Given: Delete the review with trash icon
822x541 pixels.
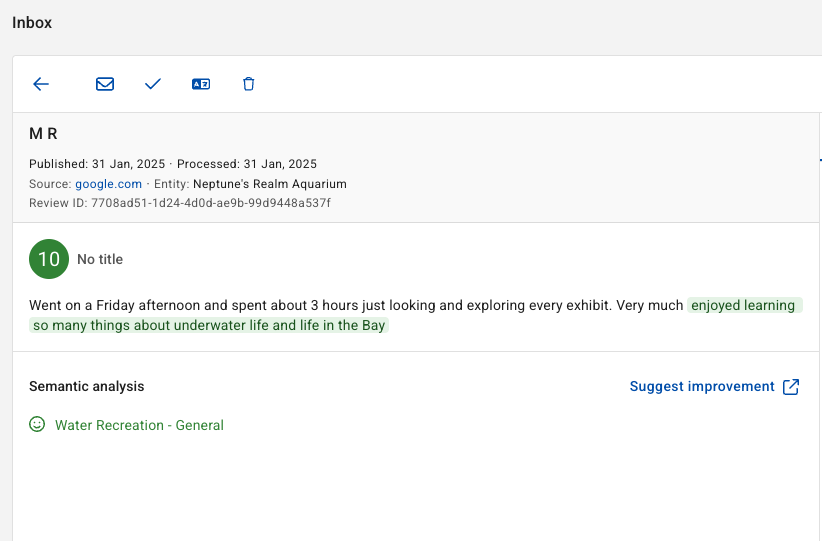Looking at the screenshot, I should click(248, 84).
